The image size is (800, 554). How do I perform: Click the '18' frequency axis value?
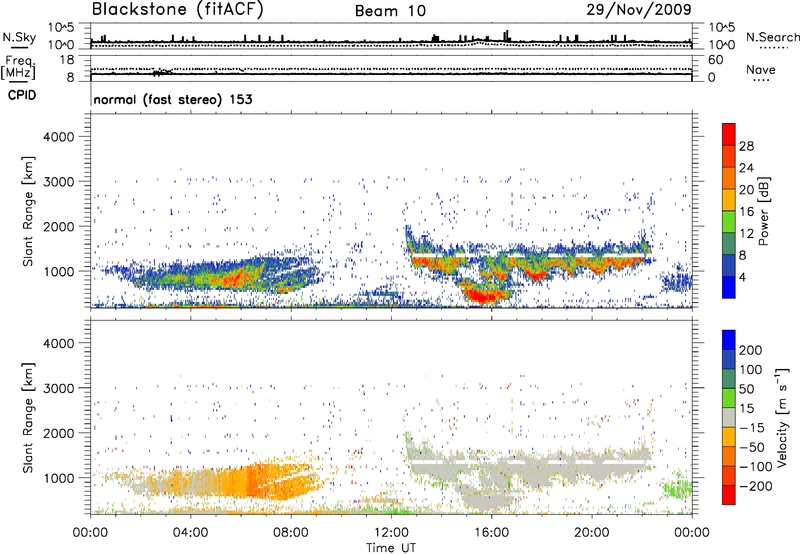pos(67,60)
